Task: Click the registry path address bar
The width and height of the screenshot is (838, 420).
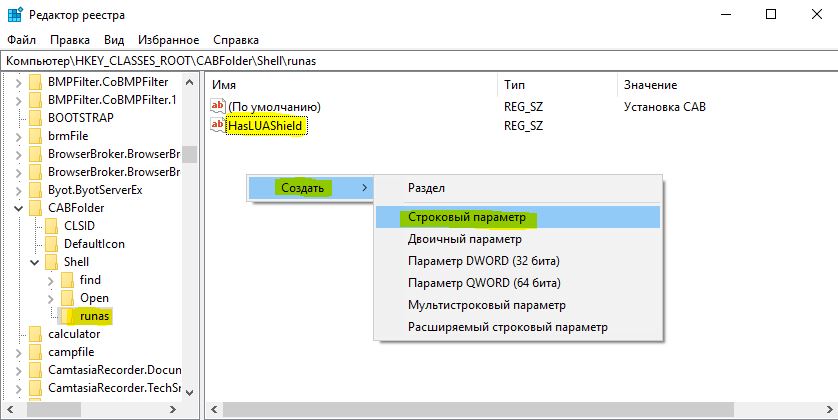Action: [x=419, y=61]
